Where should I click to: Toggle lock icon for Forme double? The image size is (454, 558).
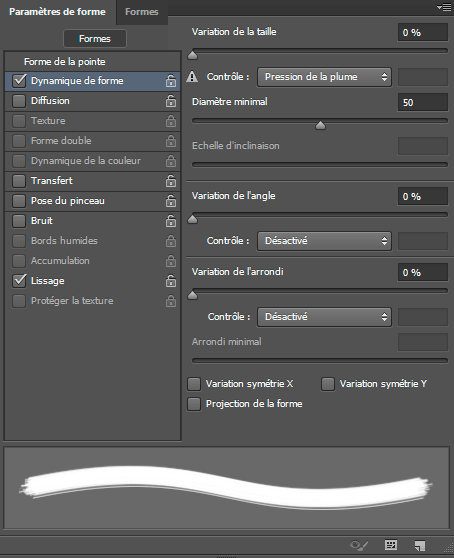click(x=171, y=141)
